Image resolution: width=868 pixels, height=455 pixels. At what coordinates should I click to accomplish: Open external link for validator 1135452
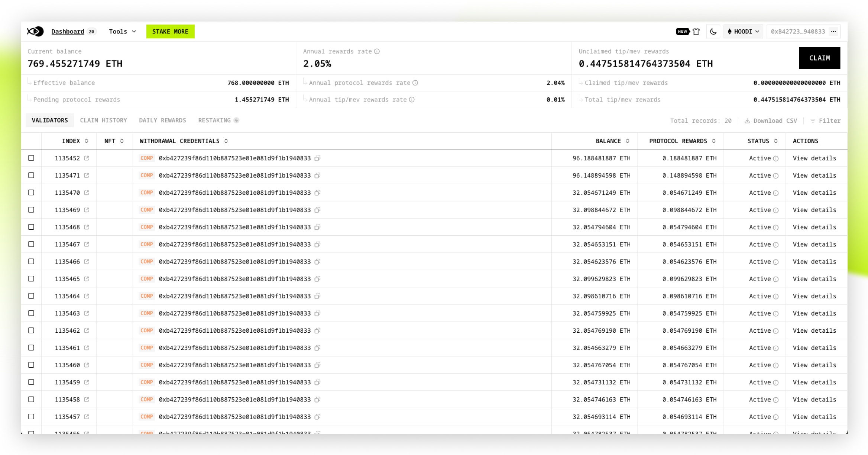tap(87, 158)
